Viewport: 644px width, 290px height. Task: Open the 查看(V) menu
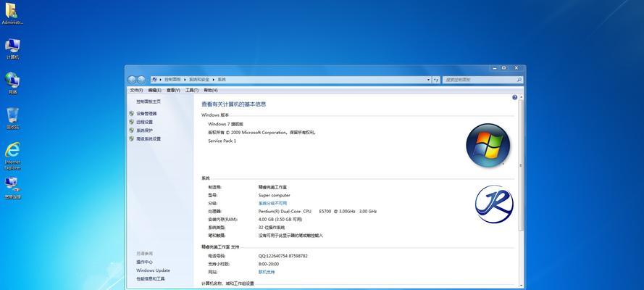[x=173, y=90]
